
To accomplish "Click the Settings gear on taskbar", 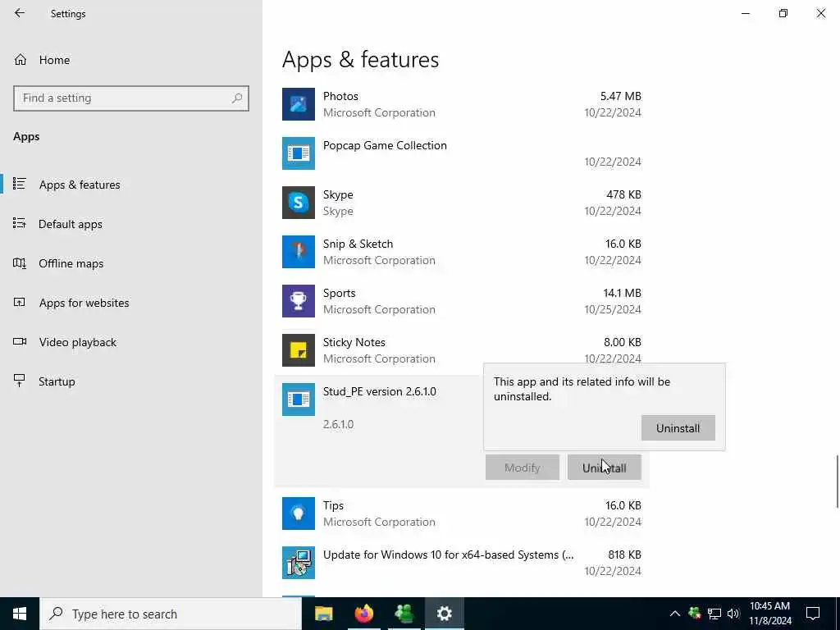I will tap(444, 614).
